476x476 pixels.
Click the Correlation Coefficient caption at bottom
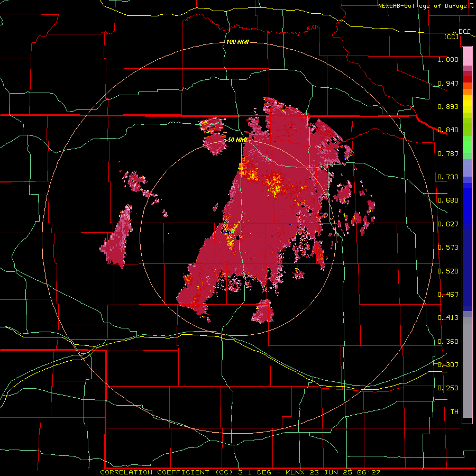[241, 472]
